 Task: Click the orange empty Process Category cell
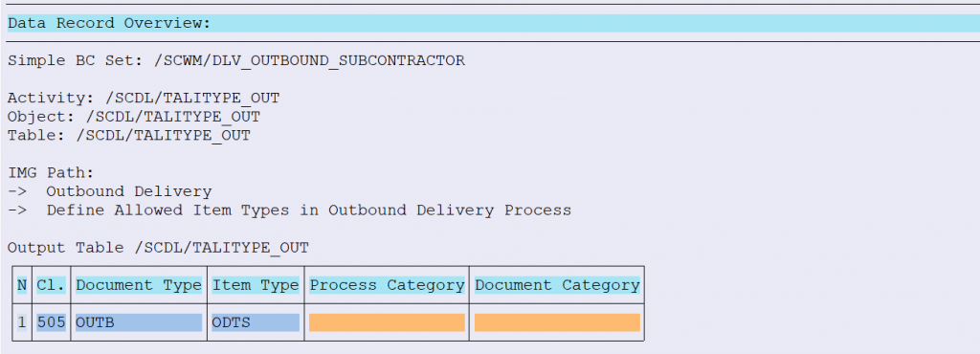click(387, 322)
